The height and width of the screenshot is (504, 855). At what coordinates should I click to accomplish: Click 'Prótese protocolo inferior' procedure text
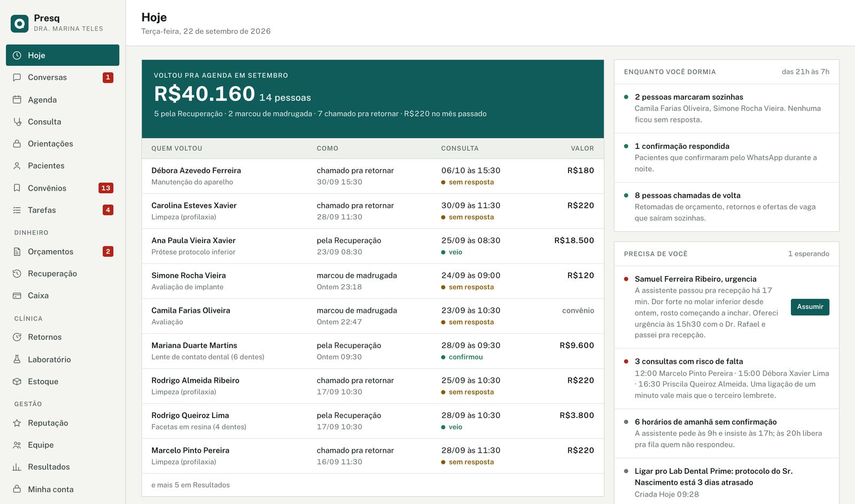(193, 252)
